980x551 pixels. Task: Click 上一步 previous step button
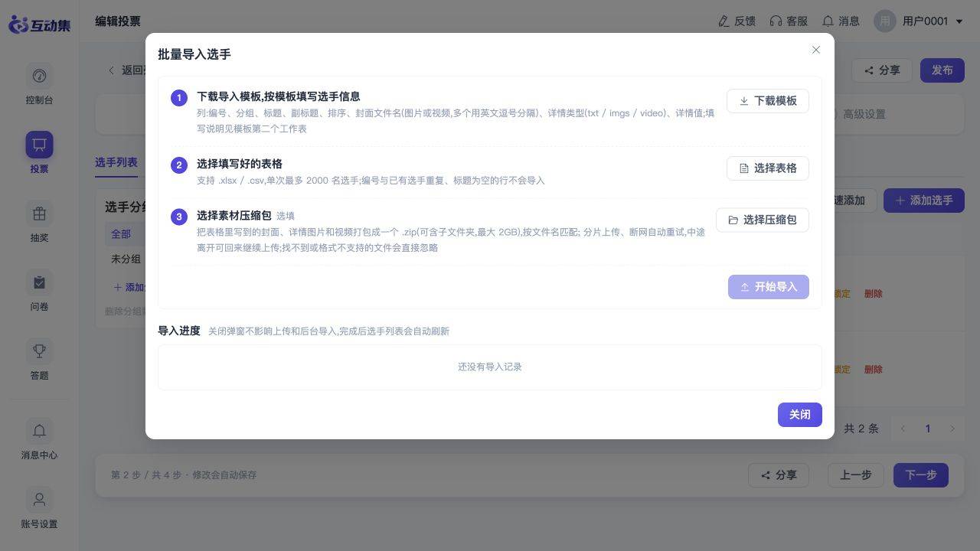click(x=856, y=475)
